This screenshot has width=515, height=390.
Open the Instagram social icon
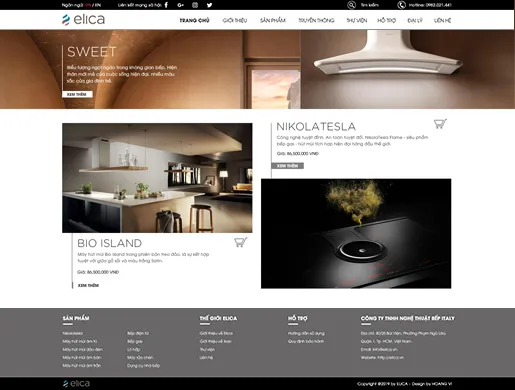[x=195, y=5]
